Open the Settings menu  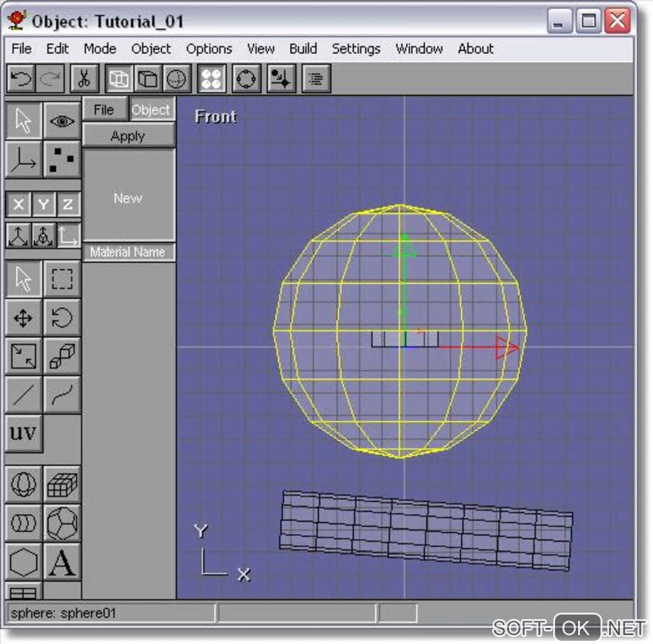(356, 49)
